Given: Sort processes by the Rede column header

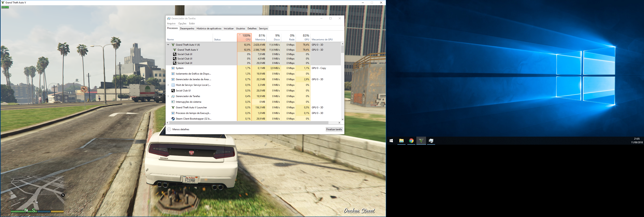Looking at the screenshot, I should pos(289,37).
